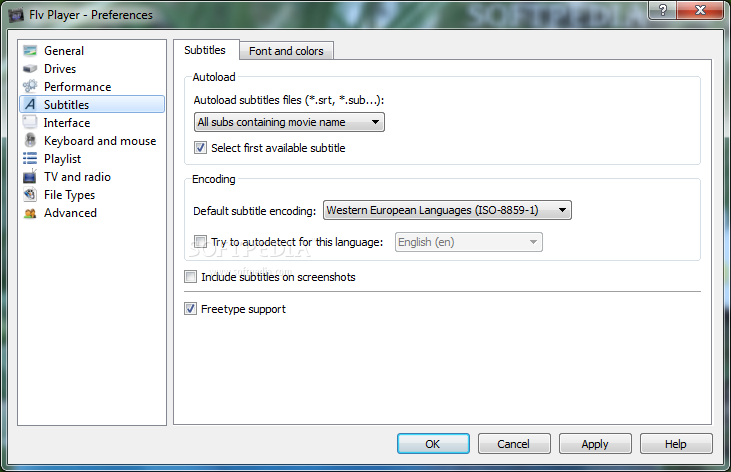The image size is (731, 472).
Task: Click the OK button
Action: 433,444
